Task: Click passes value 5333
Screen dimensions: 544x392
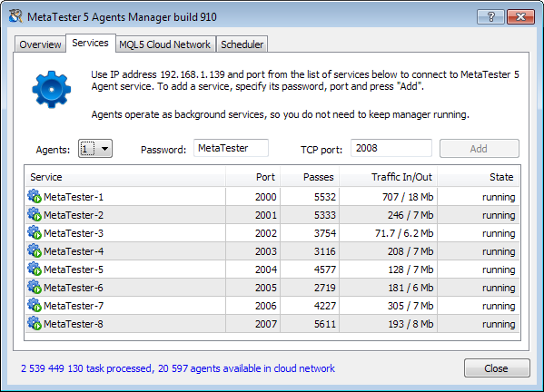Action: point(325,215)
